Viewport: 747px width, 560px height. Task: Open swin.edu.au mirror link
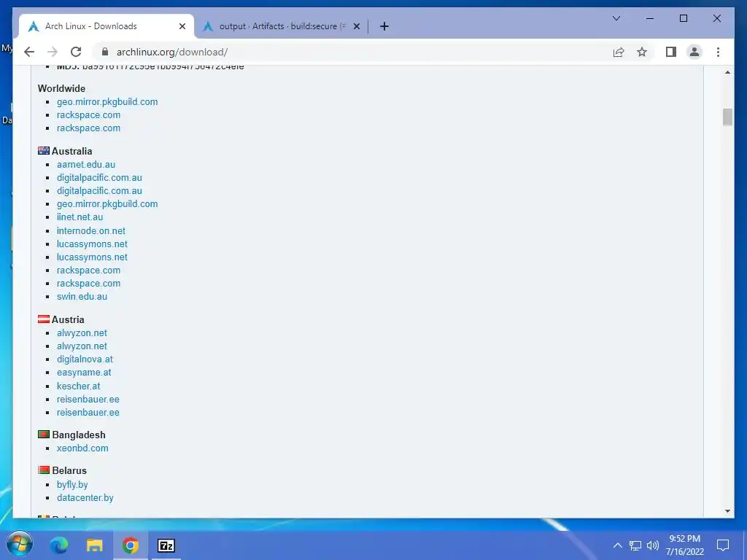[x=82, y=296]
